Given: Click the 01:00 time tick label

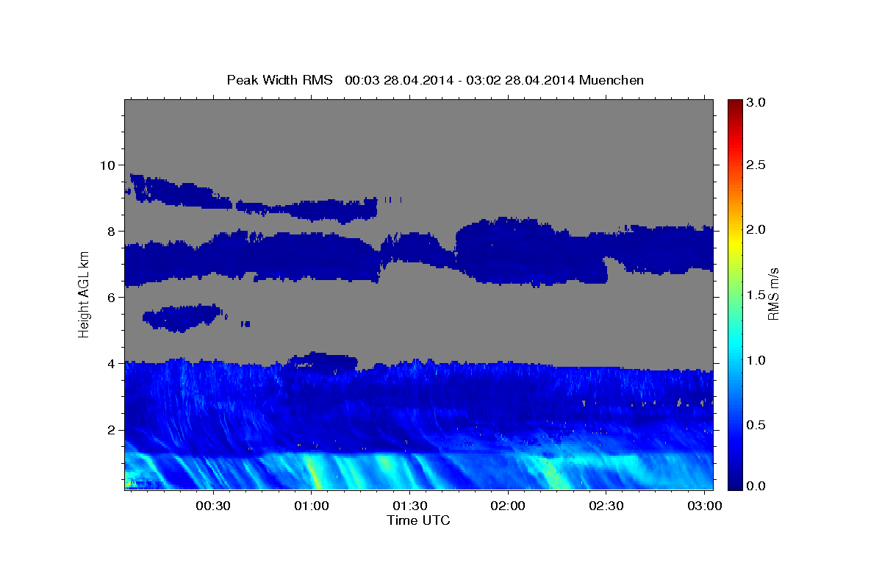Looking at the screenshot, I should pyautogui.click(x=312, y=506).
